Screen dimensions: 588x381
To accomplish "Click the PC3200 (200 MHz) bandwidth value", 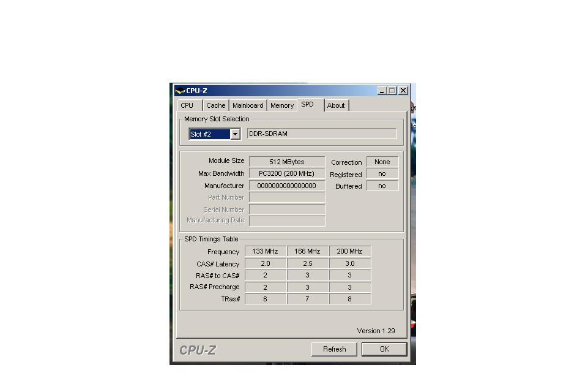I will (287, 173).
